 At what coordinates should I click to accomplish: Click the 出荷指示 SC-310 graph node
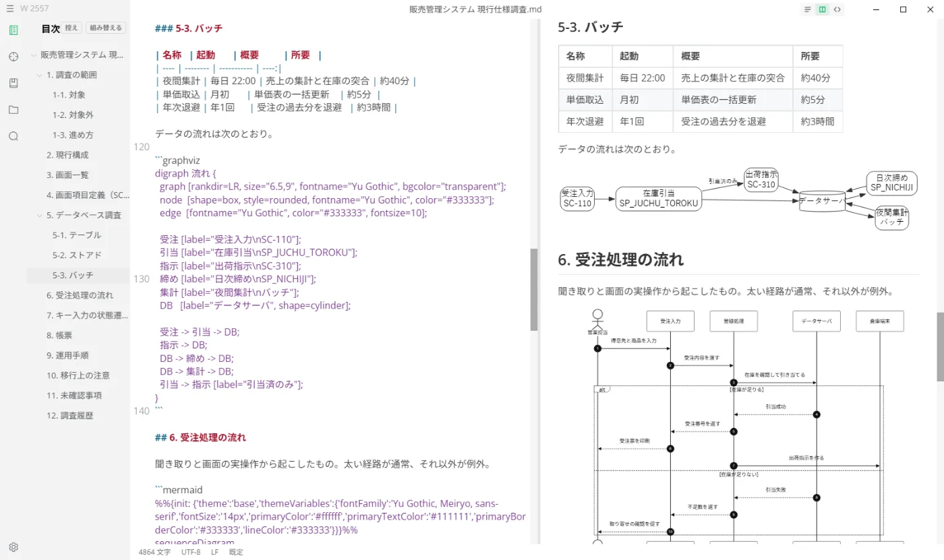762,179
